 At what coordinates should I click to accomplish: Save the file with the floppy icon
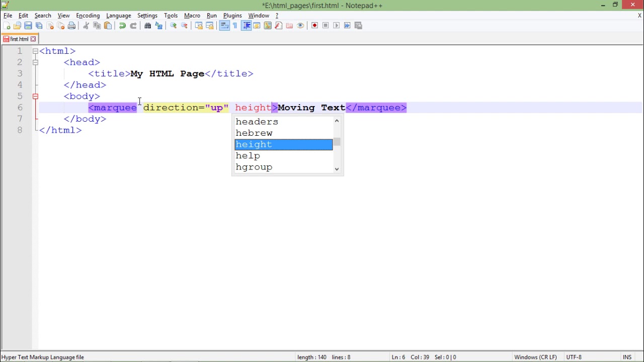pyautogui.click(x=28, y=26)
